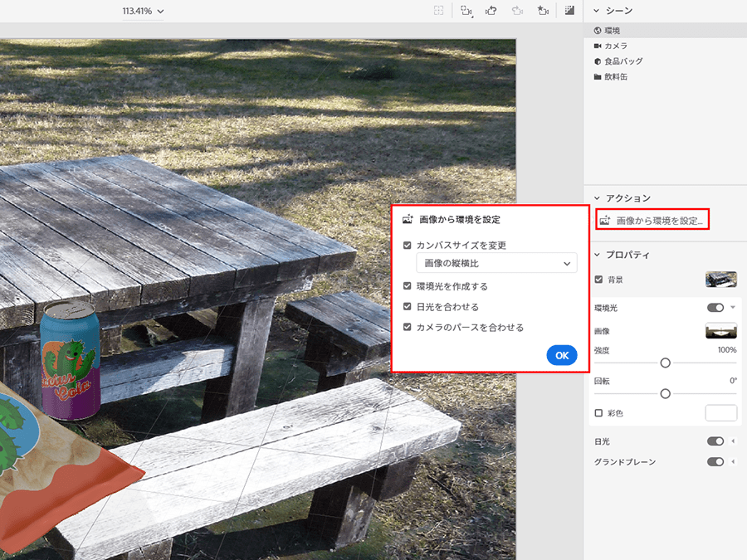Click the 100% intensity value
The height and width of the screenshot is (560, 747).
coord(727,350)
